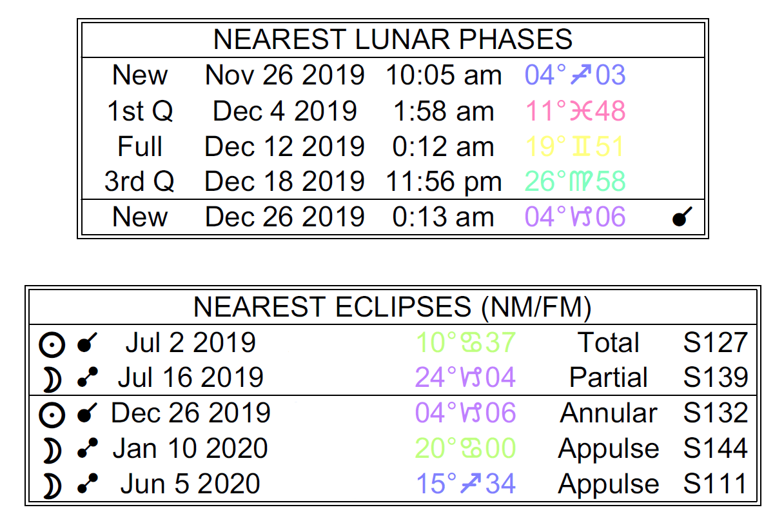Screen dimensions: 784x532
Task: Select the Saros number S127
Action: pyautogui.click(x=716, y=342)
